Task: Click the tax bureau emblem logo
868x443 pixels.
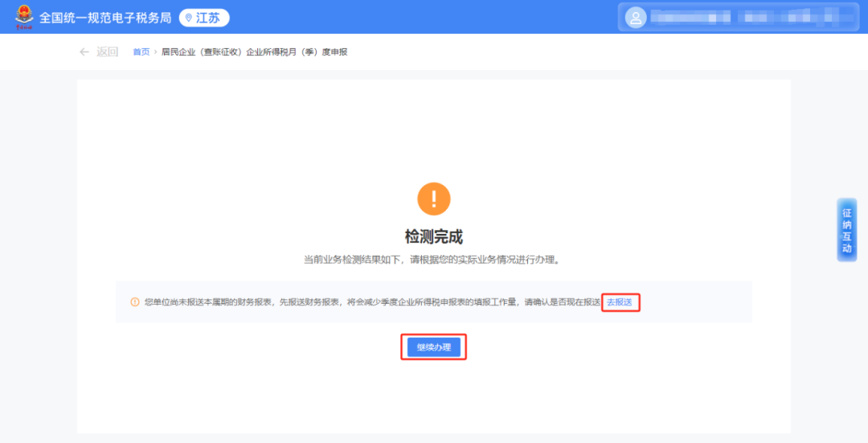Action: pos(24,17)
